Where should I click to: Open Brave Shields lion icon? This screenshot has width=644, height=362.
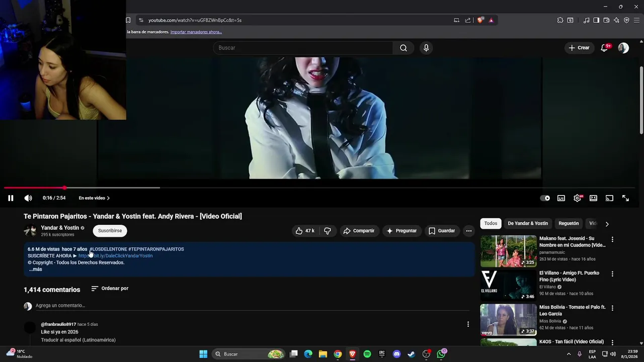[x=480, y=20]
